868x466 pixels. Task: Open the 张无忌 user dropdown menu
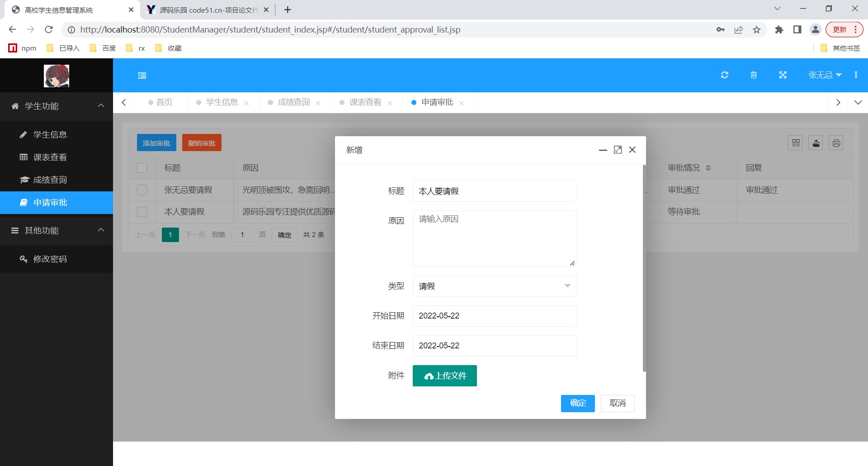point(825,75)
